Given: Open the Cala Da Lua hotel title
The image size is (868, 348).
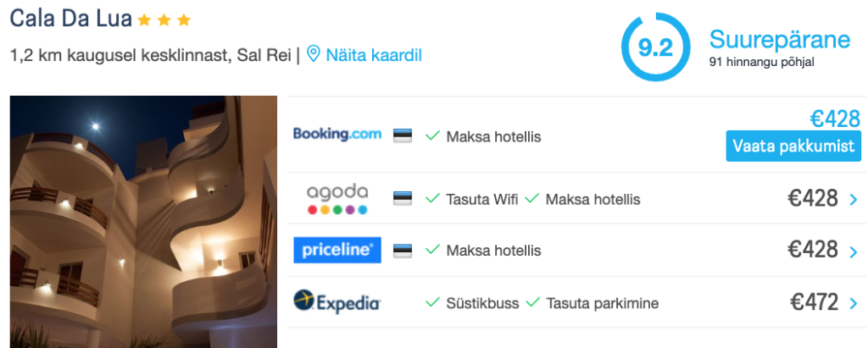Looking at the screenshot, I should [x=70, y=19].
